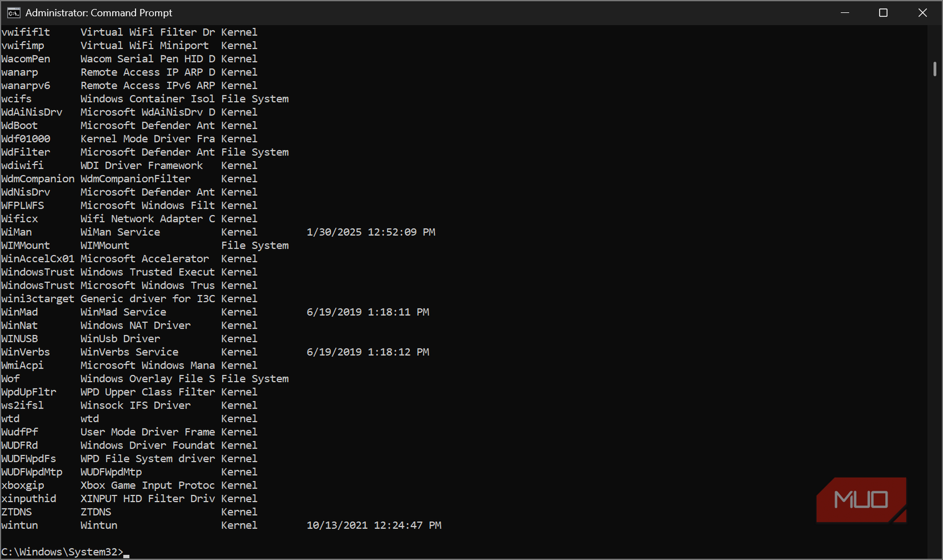
Task: Maximize the Command Prompt window
Action: click(x=883, y=13)
